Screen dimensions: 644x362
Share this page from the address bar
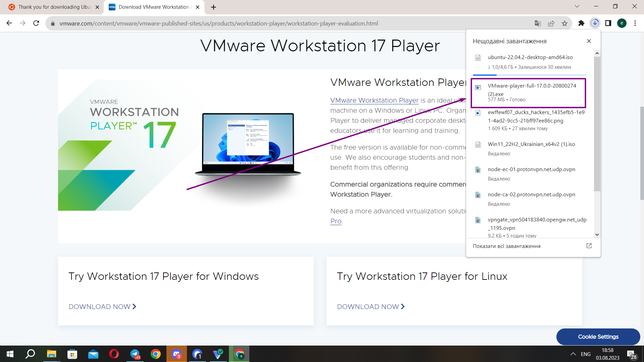pyautogui.click(x=551, y=23)
